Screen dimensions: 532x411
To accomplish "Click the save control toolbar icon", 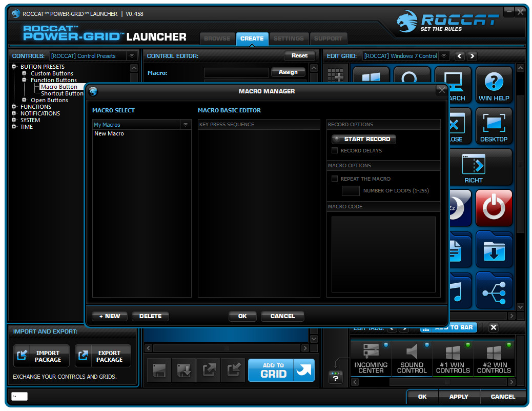I will point(159,370).
